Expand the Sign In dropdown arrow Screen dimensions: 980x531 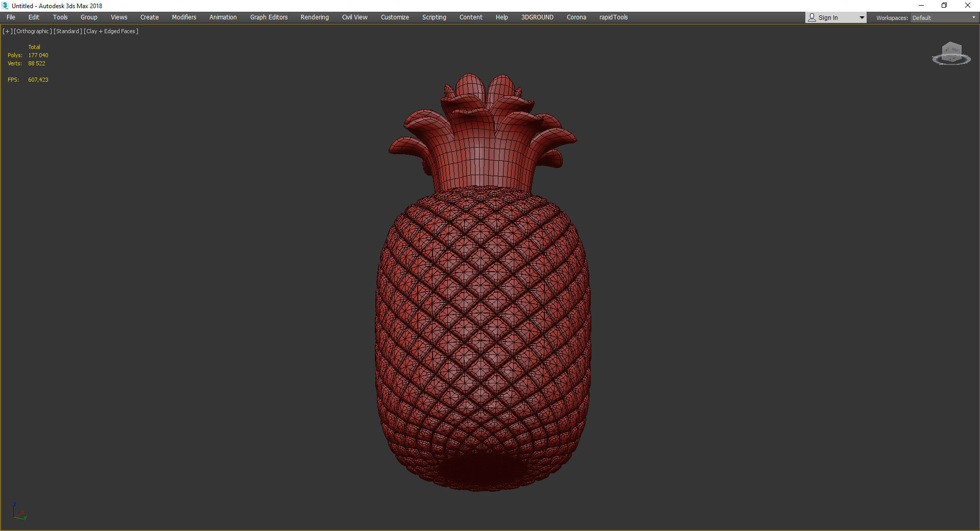[x=861, y=17]
